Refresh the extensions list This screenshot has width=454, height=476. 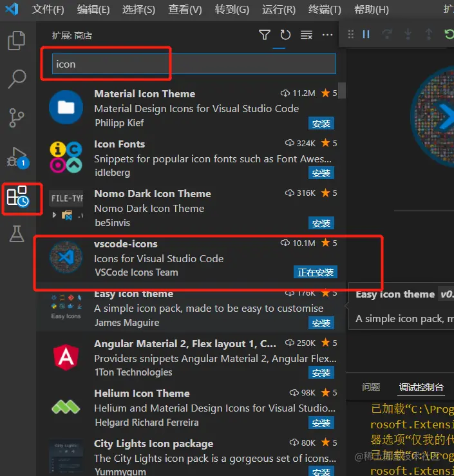[x=285, y=35]
